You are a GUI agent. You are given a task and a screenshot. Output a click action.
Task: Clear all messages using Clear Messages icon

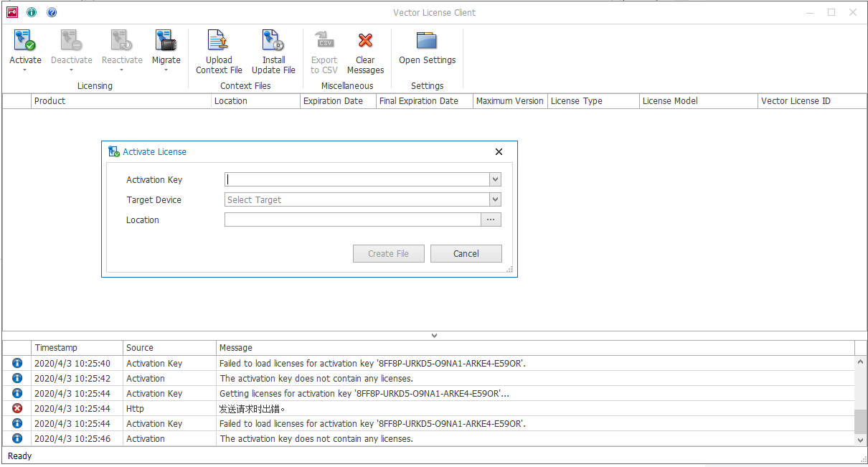[365, 41]
